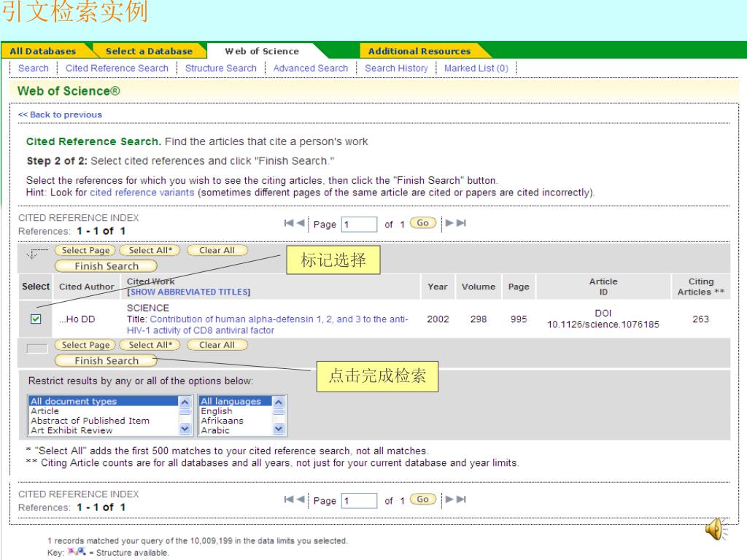Screen dimensions: 747x560
Task: Click Select All* button above the table
Action: tap(150, 251)
